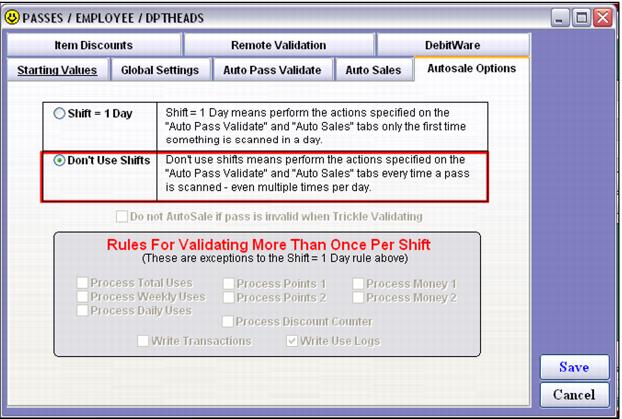Image resolution: width=622 pixels, height=419 pixels.
Task: Tick the Process Money 2 checkbox
Action: point(358,298)
